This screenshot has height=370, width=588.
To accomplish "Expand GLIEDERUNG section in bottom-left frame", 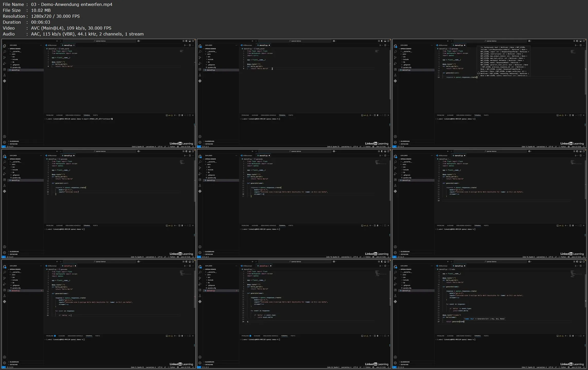I will click(x=14, y=362).
